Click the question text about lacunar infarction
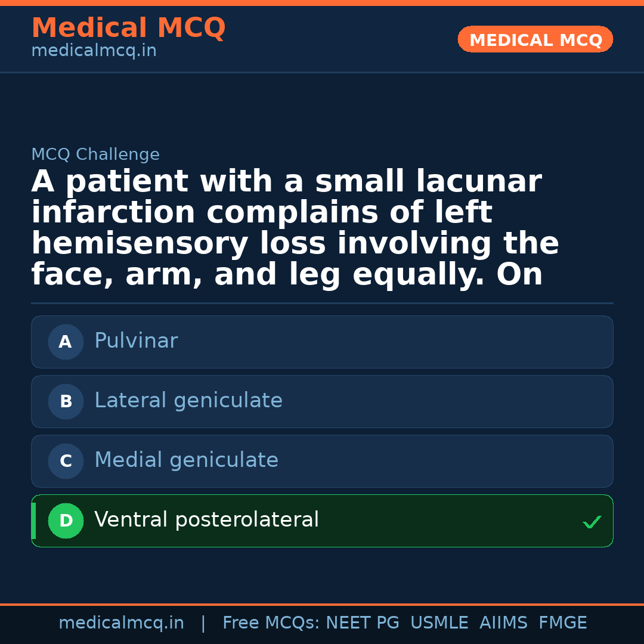Viewport: 644px width, 644px height. coord(295,227)
